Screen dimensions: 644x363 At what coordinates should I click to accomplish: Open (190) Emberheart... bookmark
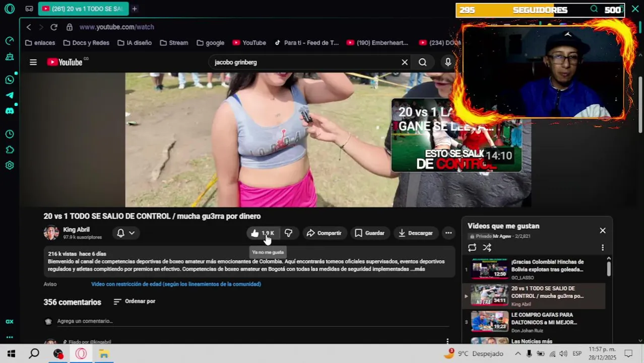(x=377, y=43)
